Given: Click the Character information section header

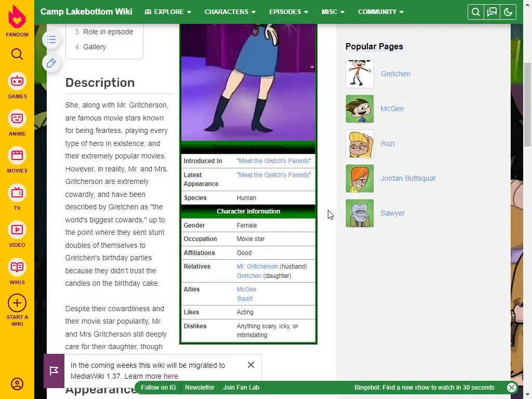Looking at the screenshot, I should click(x=248, y=211).
